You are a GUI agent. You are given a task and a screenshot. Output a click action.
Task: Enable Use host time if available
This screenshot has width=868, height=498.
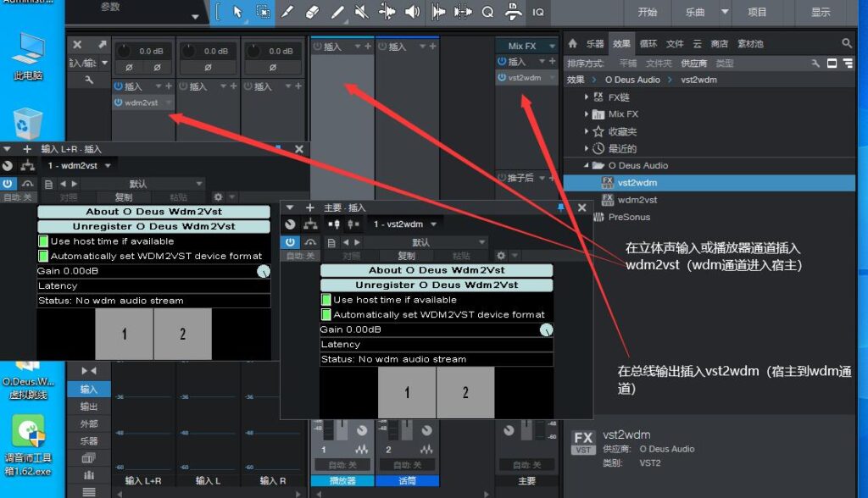(325, 300)
